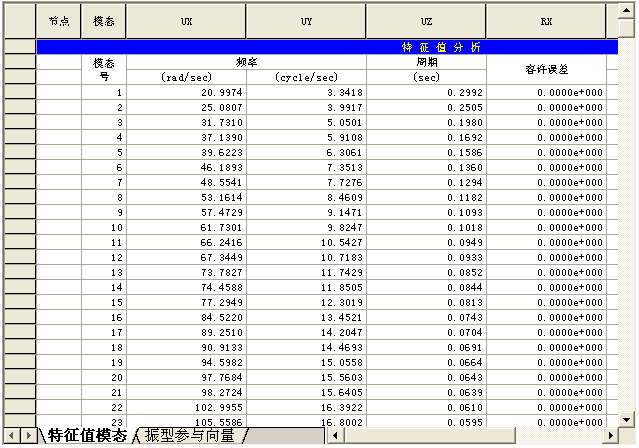This screenshot has width=639, height=448.
Task: Select frequency cell 20.9974
Action: (186, 93)
